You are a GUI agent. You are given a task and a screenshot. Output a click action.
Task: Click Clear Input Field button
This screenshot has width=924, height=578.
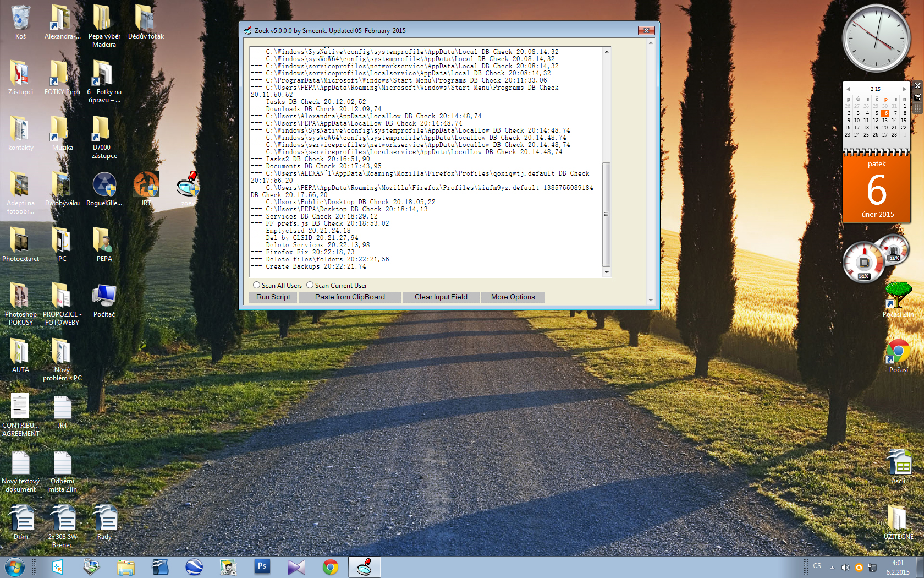coord(441,297)
